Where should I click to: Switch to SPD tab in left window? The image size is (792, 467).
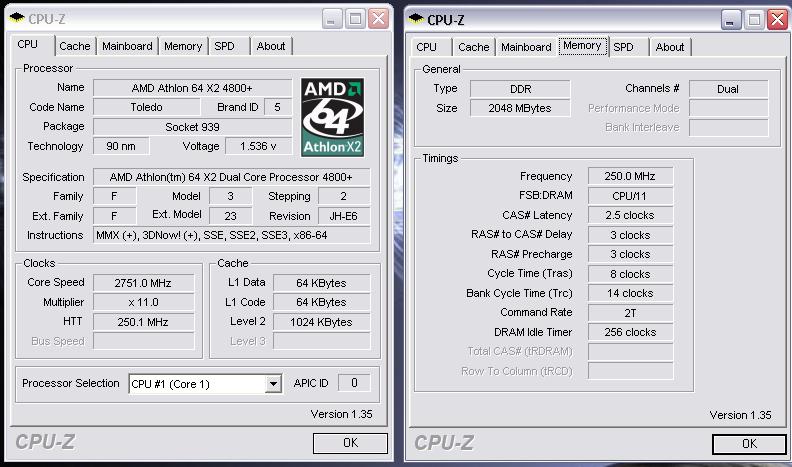[224, 46]
